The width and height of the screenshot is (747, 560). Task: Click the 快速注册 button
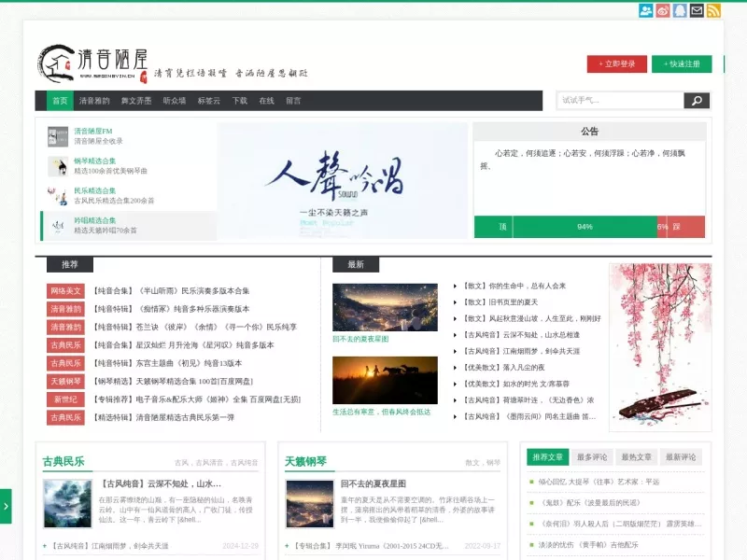pos(682,63)
